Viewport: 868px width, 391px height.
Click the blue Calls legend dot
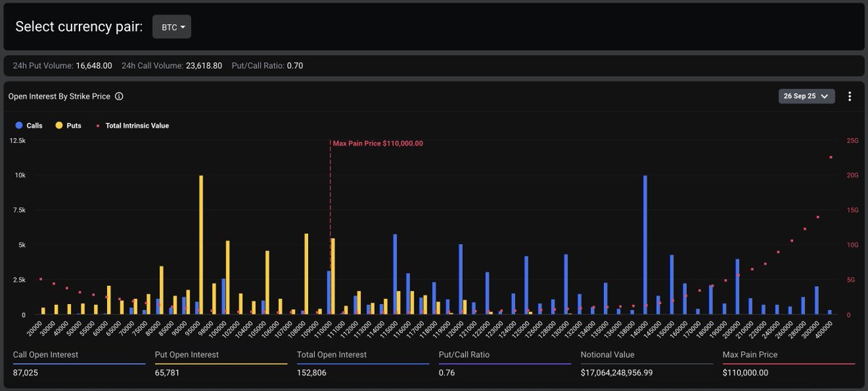18,125
